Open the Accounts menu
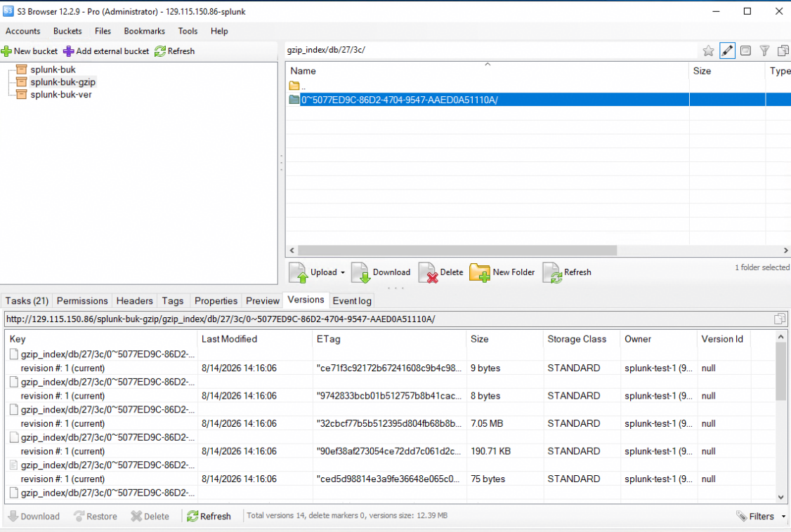 tap(22, 32)
